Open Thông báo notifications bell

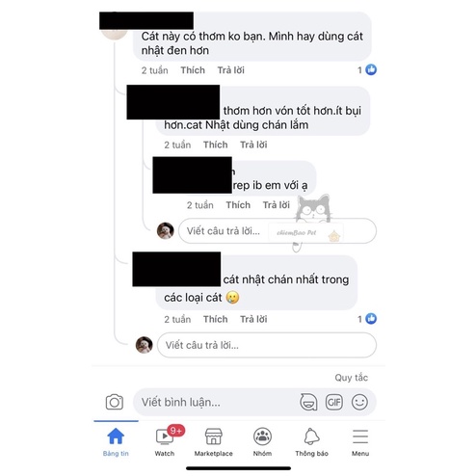pos(311,442)
